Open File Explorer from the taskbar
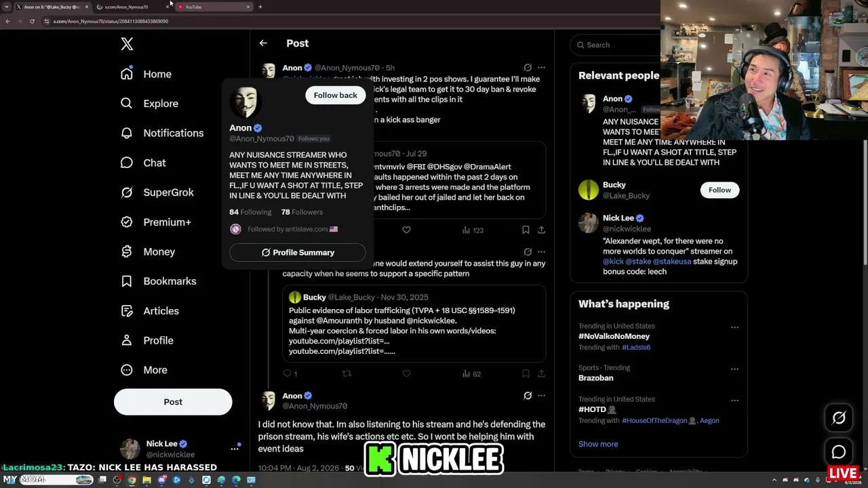868x488 pixels. pyautogui.click(x=146, y=481)
